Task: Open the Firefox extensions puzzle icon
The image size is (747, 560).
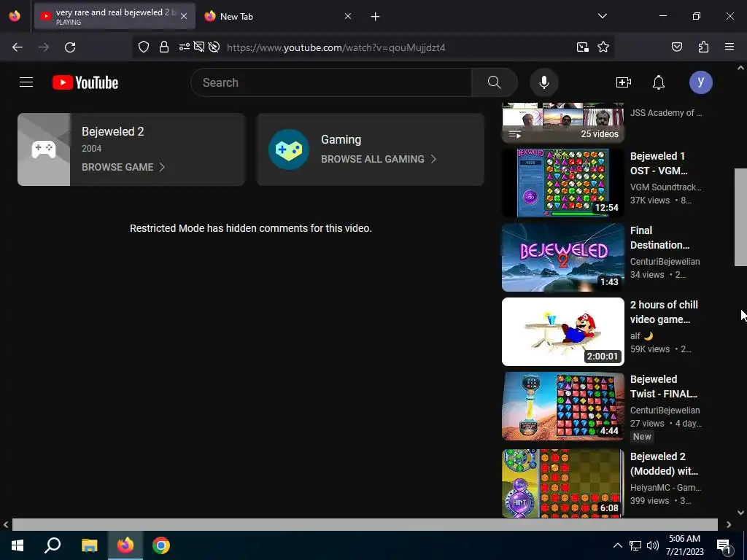Action: [703, 47]
